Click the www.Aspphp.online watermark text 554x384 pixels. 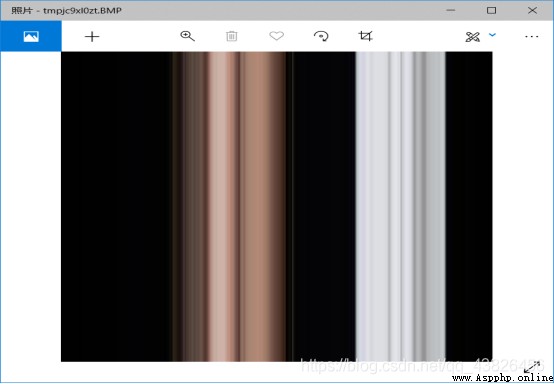tap(502, 378)
